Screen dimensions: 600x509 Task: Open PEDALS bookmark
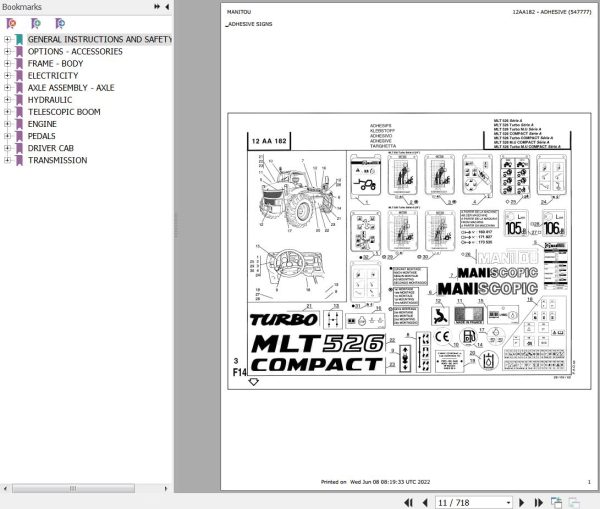tap(41, 136)
